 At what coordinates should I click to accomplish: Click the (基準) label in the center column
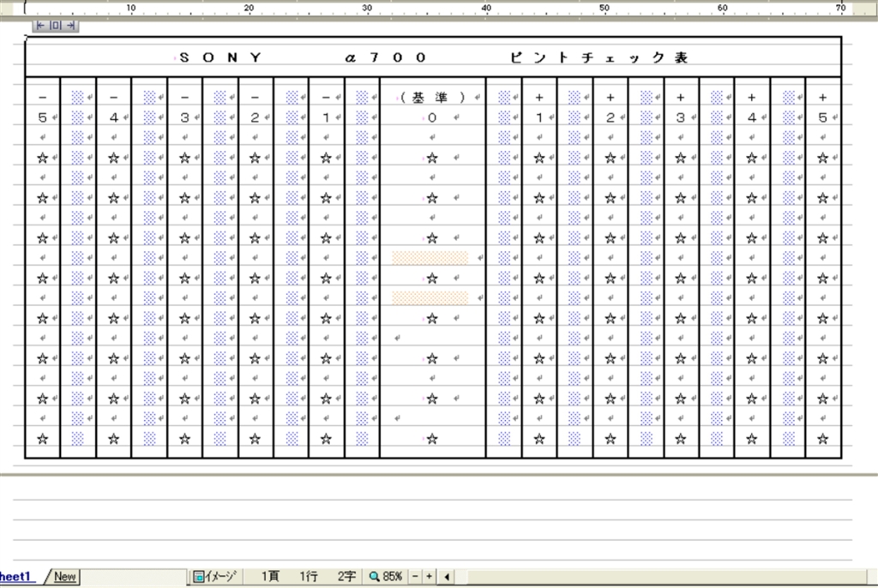point(433,98)
